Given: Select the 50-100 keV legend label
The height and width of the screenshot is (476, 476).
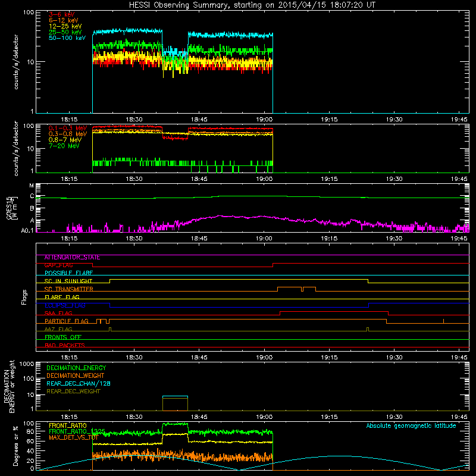Looking at the screenshot, I should point(67,38).
